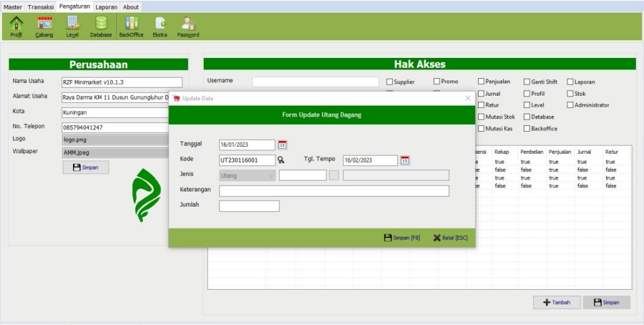Click the Tanggal date field
Image resolution: width=644 pixels, height=325 pixels.
[x=247, y=145]
